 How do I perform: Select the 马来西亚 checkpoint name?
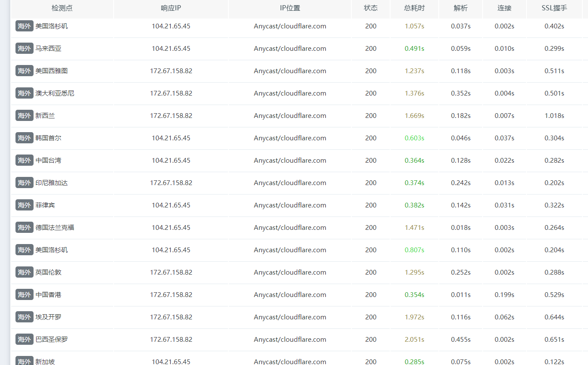tap(48, 49)
